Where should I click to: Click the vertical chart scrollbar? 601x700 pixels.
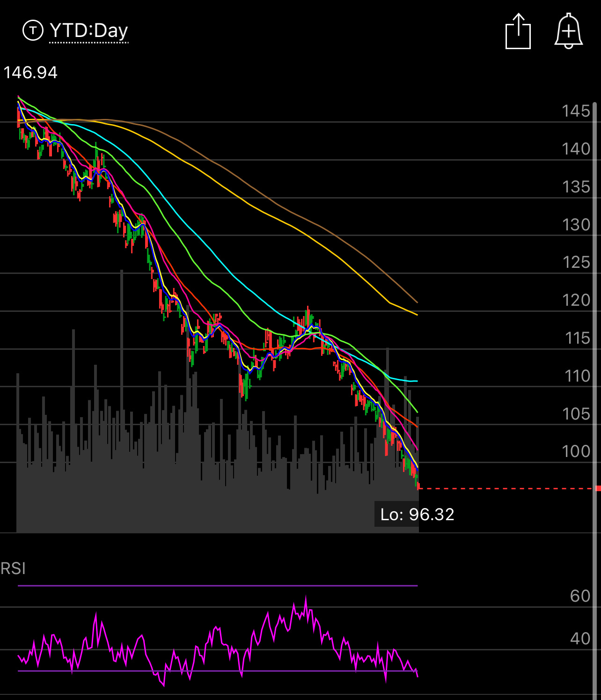coord(595,400)
